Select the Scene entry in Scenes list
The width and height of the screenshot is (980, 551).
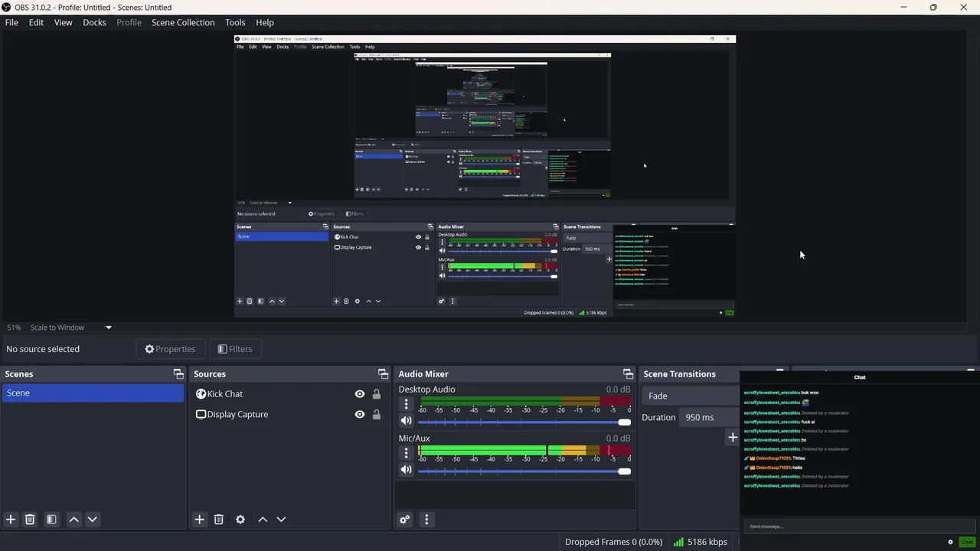click(93, 393)
